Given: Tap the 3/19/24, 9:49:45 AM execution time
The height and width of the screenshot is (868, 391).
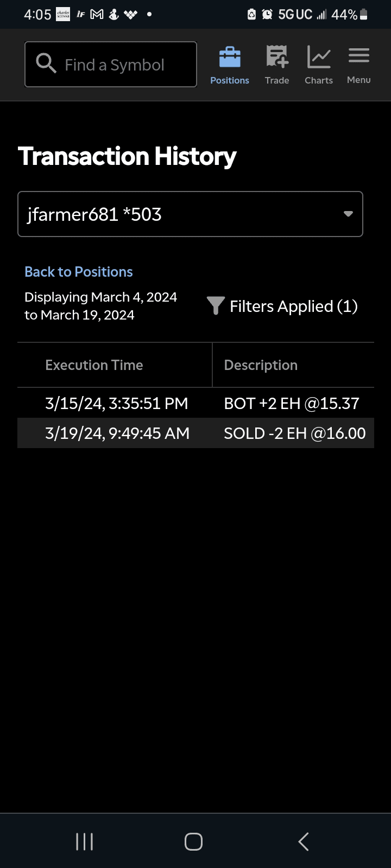Looking at the screenshot, I should tap(117, 433).
